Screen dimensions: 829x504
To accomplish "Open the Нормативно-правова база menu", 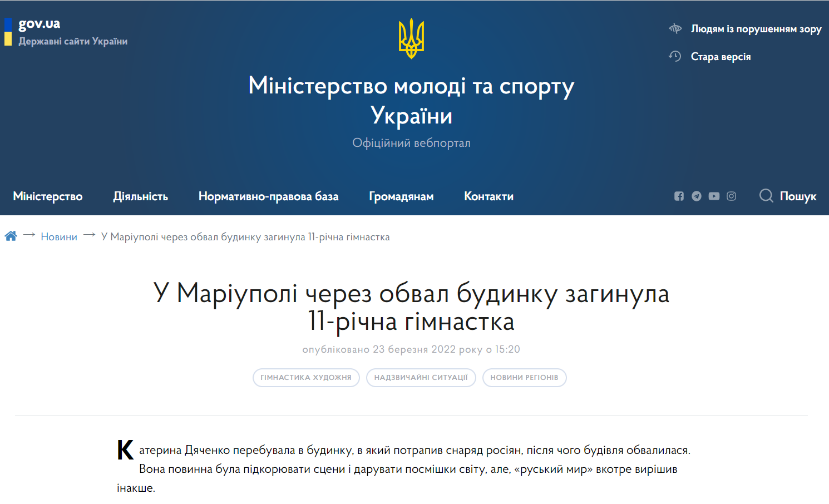I will 268,196.
